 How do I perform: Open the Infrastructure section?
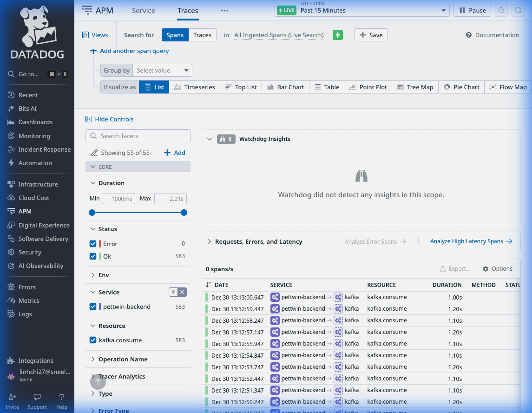coord(38,185)
